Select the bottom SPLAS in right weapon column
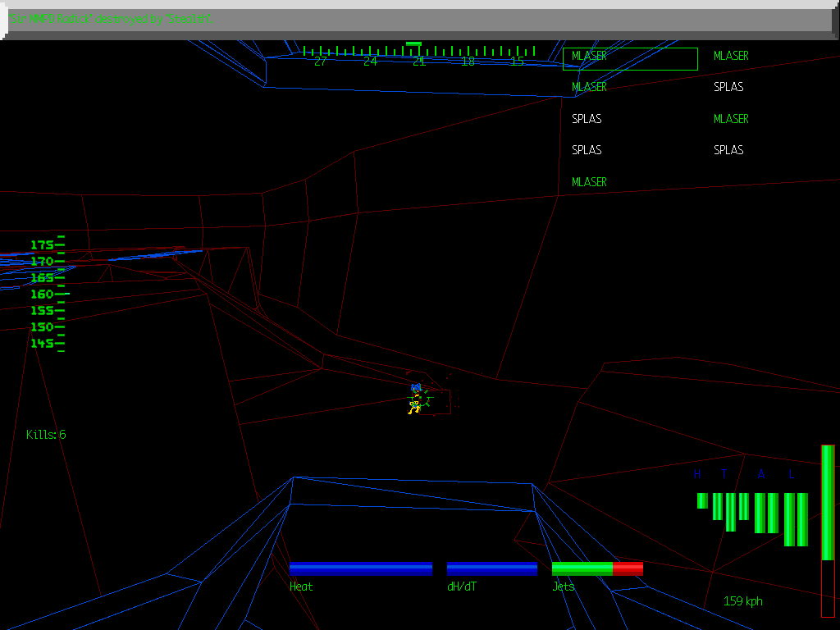Viewport: 840px width, 630px height. (728, 150)
